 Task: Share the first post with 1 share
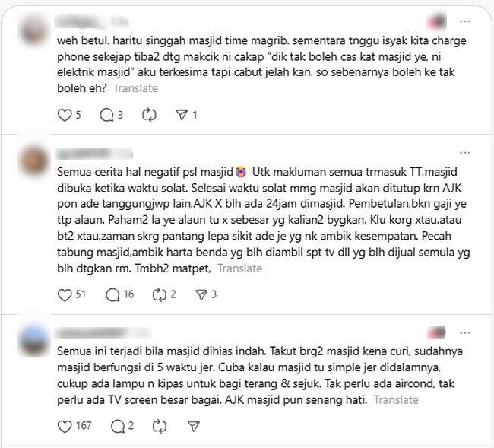182,115
